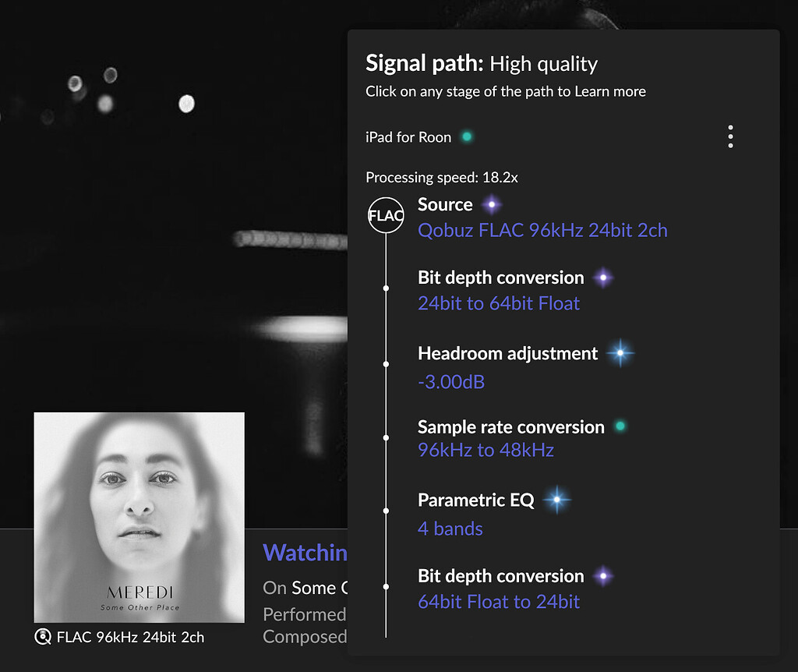The image size is (798, 672).
Task: Click the node dot between Source and Bit depth conversion
Action: [386, 287]
